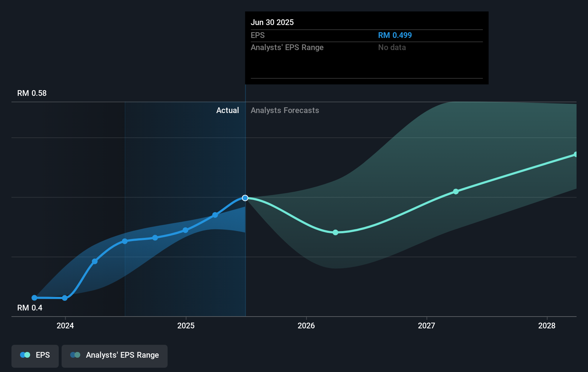
Task: Click the Jun 30 2025 tooltip heading
Action: pos(272,22)
